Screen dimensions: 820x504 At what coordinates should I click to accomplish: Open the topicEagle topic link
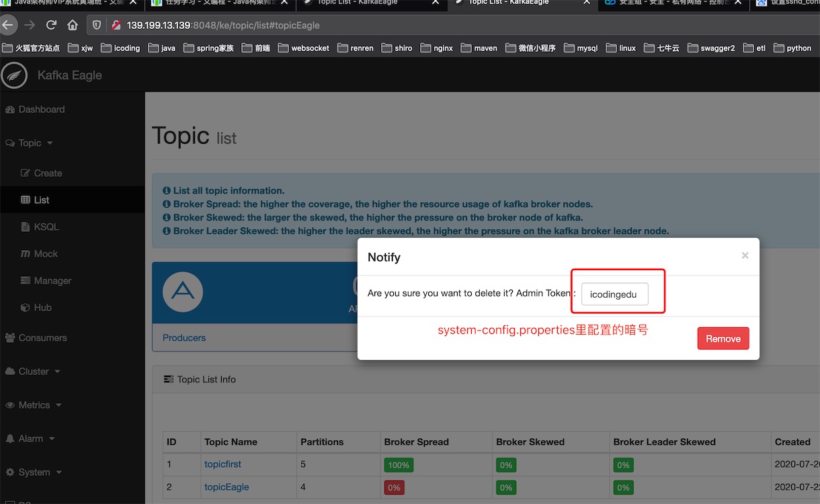(227, 487)
